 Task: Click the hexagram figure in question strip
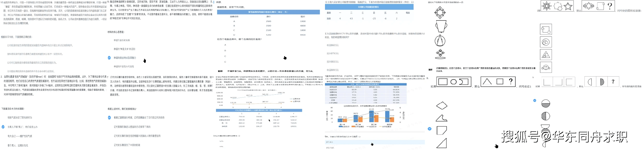point(588,6)
